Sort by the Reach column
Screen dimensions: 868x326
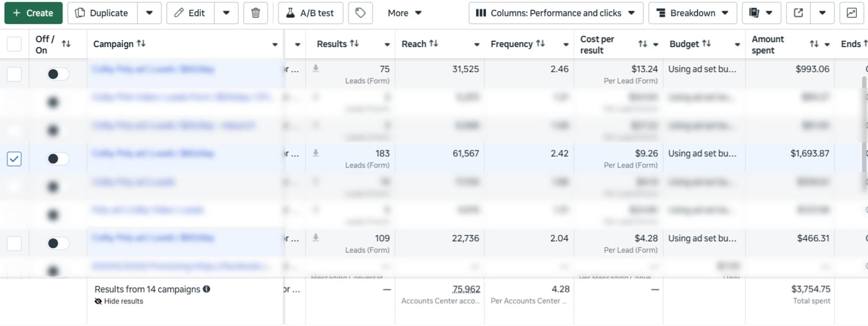[434, 44]
